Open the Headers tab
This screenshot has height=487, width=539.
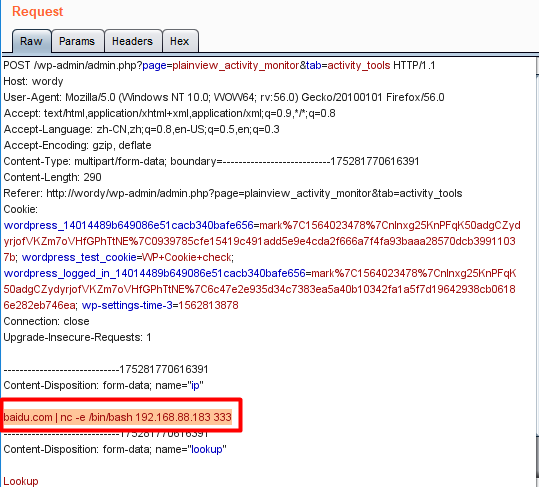click(x=132, y=41)
